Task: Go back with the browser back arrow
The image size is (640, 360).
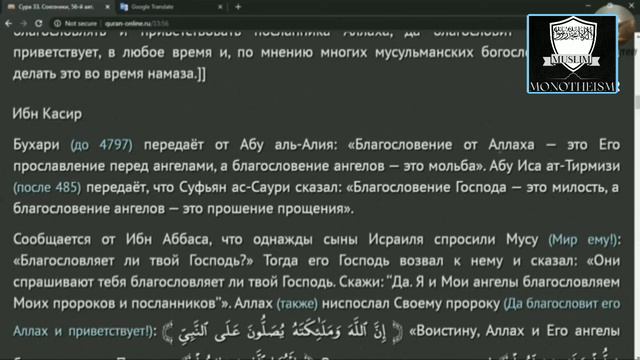Action: tap(8, 24)
